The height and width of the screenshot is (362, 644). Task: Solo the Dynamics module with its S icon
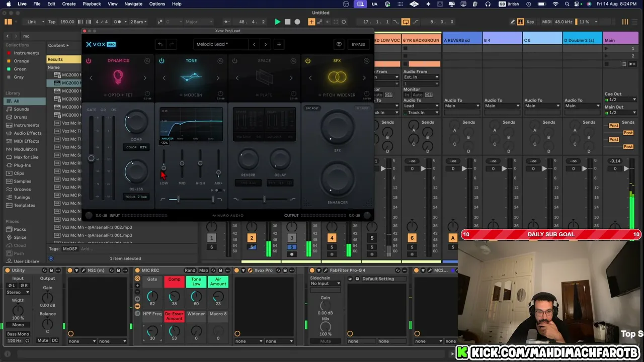click(x=147, y=61)
